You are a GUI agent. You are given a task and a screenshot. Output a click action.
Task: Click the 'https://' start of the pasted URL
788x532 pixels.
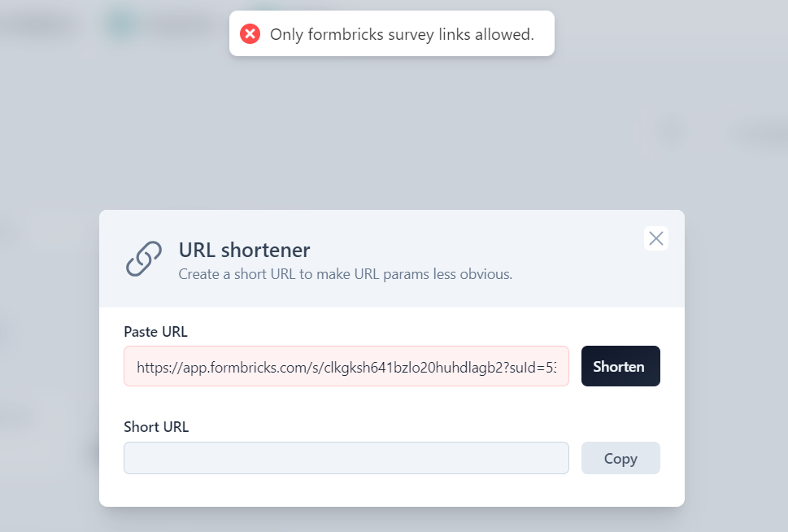159,368
